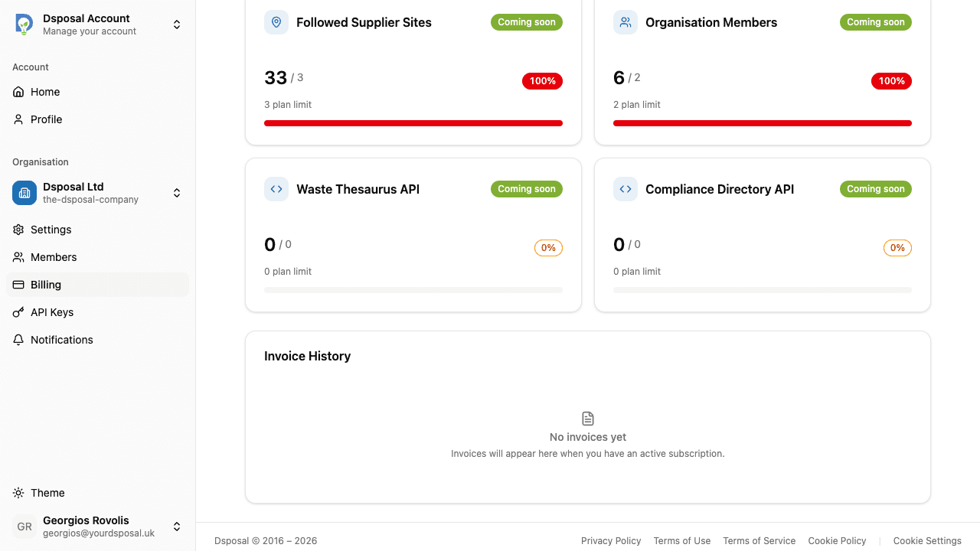Click the GR avatar at the bottom
The width and height of the screenshot is (980, 551).
tap(24, 527)
